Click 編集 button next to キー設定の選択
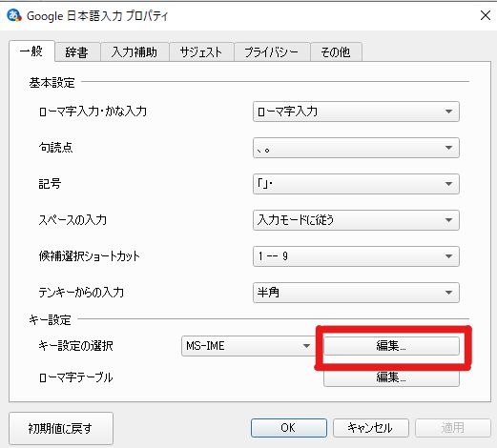This screenshot has height=448, width=497. 391,346
